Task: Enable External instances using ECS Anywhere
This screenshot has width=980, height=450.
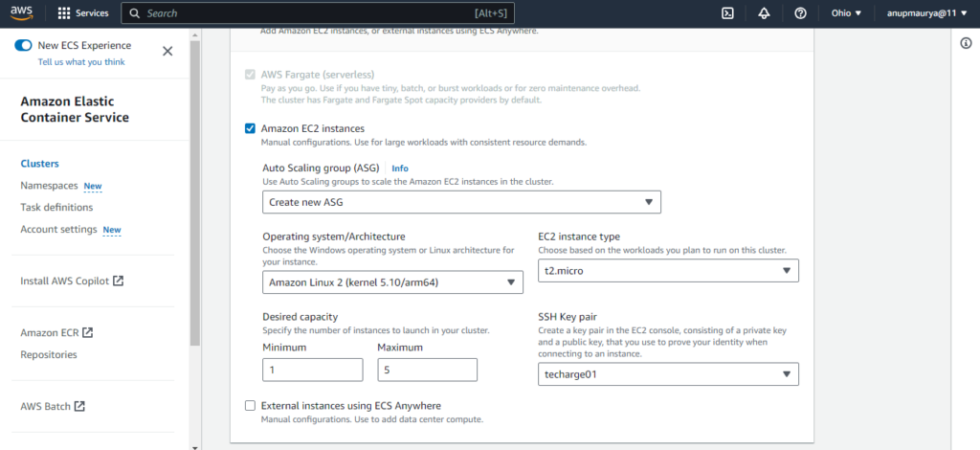Action: coord(250,406)
